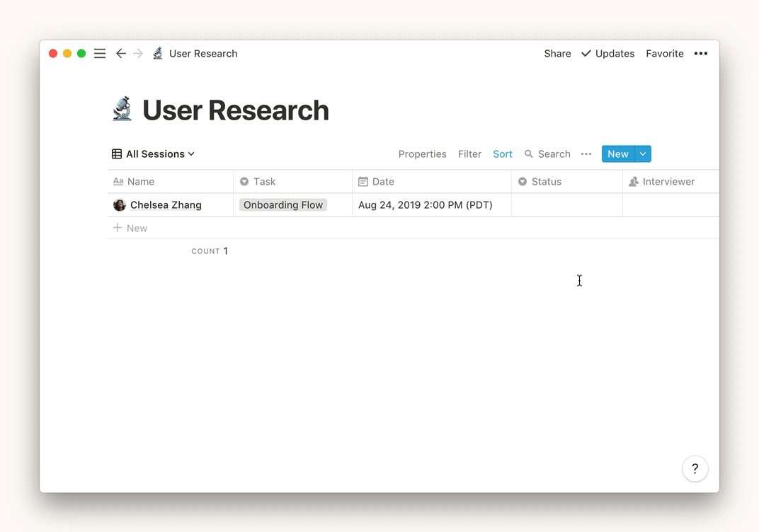The width and height of the screenshot is (759, 532).
Task: Open the dropdown arrow beside New button
Action: (643, 154)
